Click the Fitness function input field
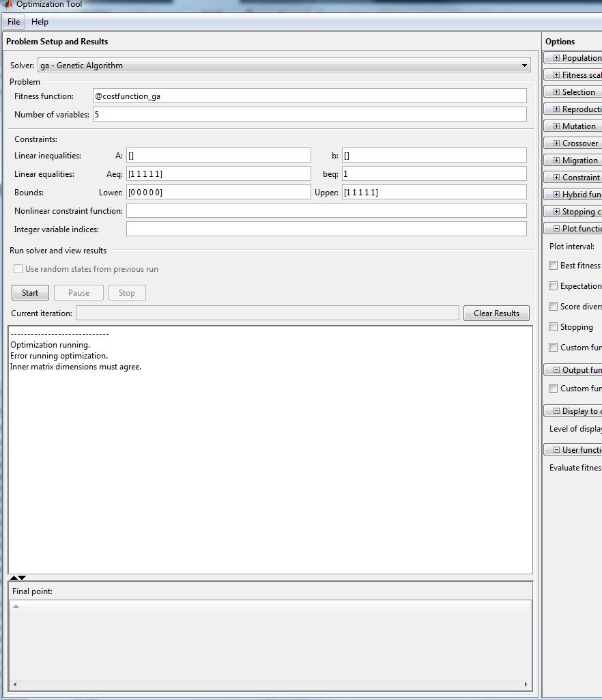602x700 pixels. point(309,96)
